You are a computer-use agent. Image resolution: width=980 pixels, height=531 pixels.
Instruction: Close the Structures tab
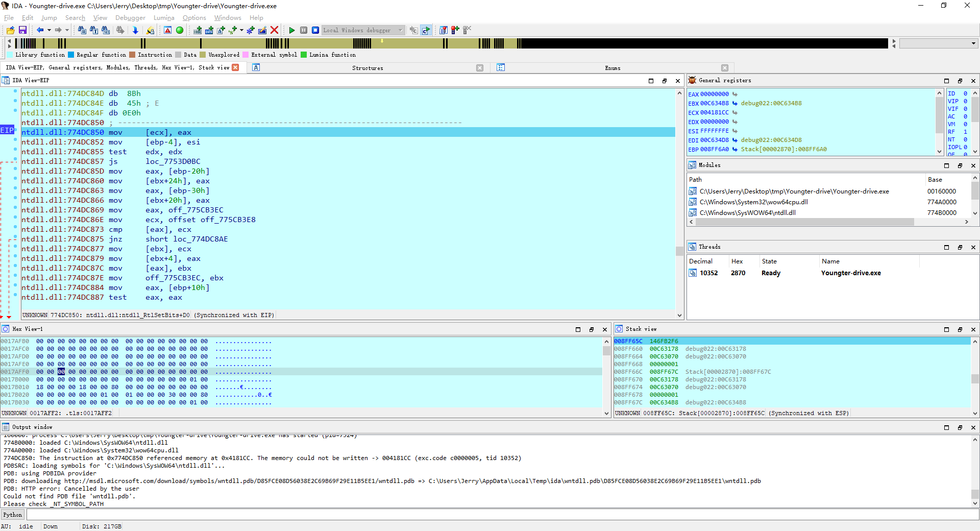(480, 68)
